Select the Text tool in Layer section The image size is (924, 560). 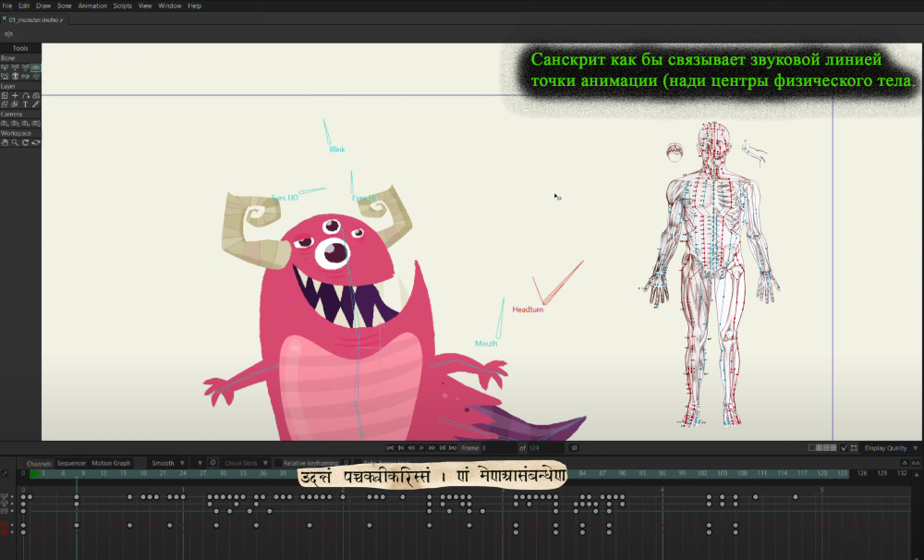click(x=25, y=103)
